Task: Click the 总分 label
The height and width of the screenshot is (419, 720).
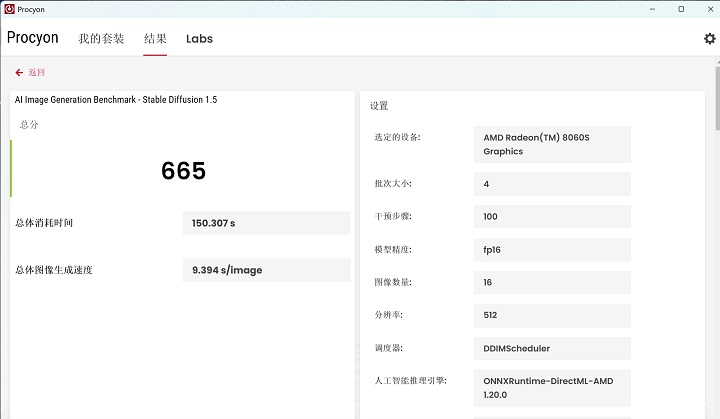Action: click(29, 125)
